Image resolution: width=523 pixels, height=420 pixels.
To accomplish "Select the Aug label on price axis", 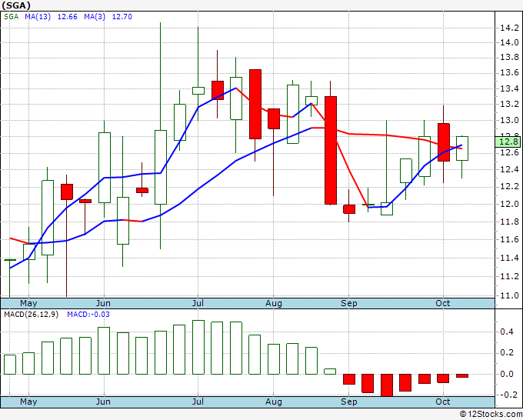I will coord(274,303).
